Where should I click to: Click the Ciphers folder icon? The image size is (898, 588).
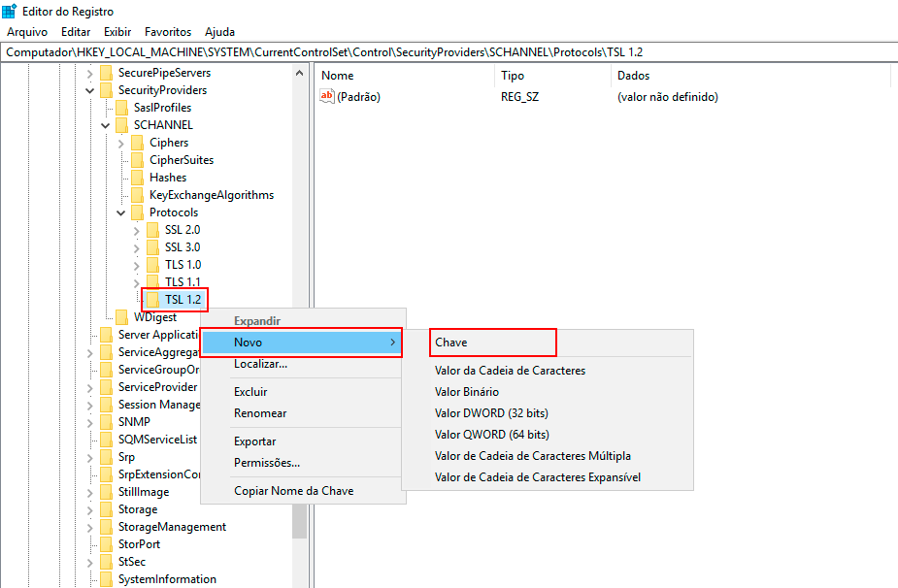pyautogui.click(x=138, y=143)
